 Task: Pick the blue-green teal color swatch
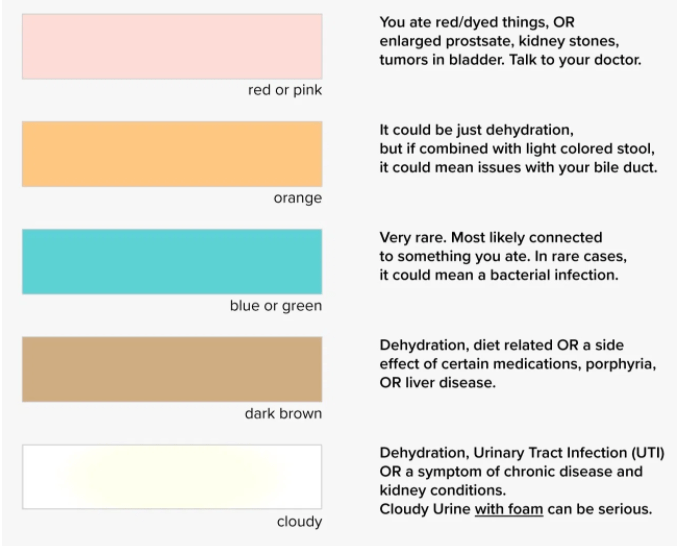point(171,262)
